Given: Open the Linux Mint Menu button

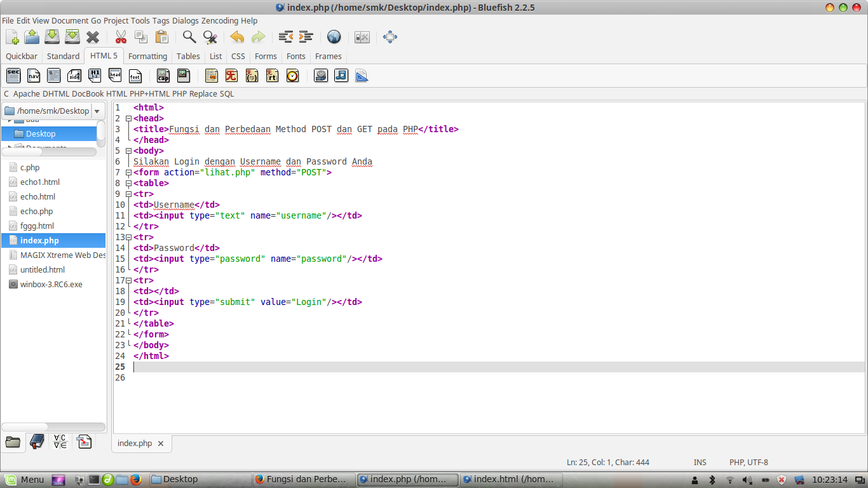Looking at the screenshot, I should [25, 480].
